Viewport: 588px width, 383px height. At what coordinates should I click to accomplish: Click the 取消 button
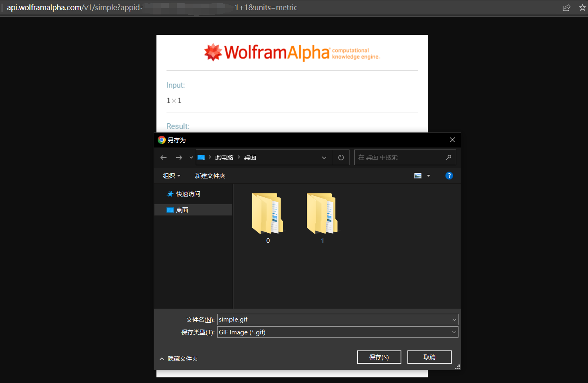click(429, 357)
